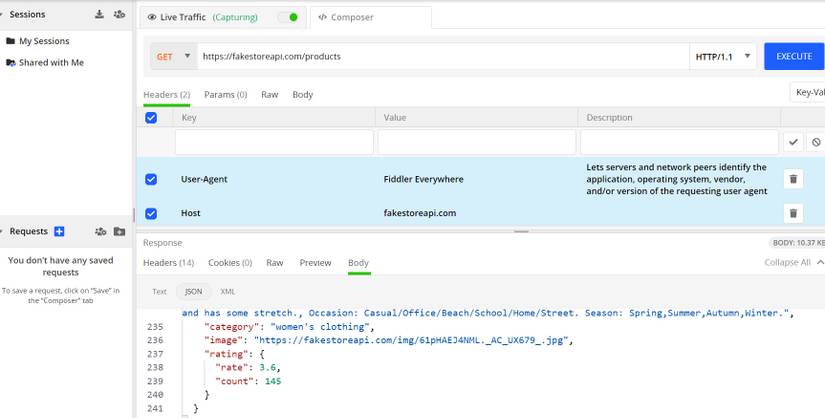The height and width of the screenshot is (418, 825).
Task: Open the HTTP/1.1 version dropdown
Action: [722, 56]
